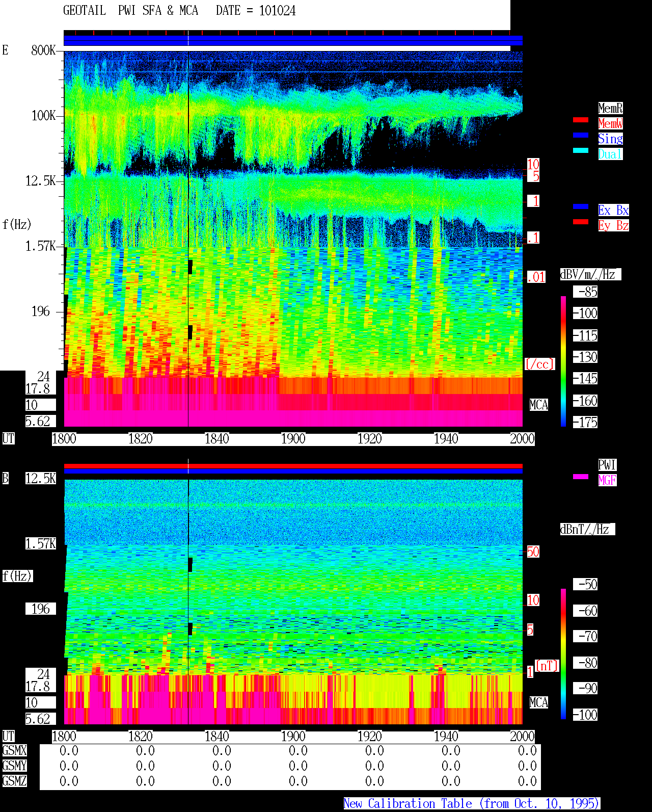The image size is (652, 812).
Task: Open the New Calibration Table link
Action: [x=472, y=803]
